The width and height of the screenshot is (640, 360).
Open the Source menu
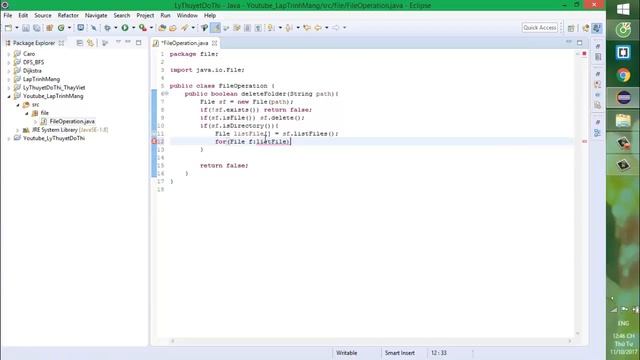pos(43,16)
